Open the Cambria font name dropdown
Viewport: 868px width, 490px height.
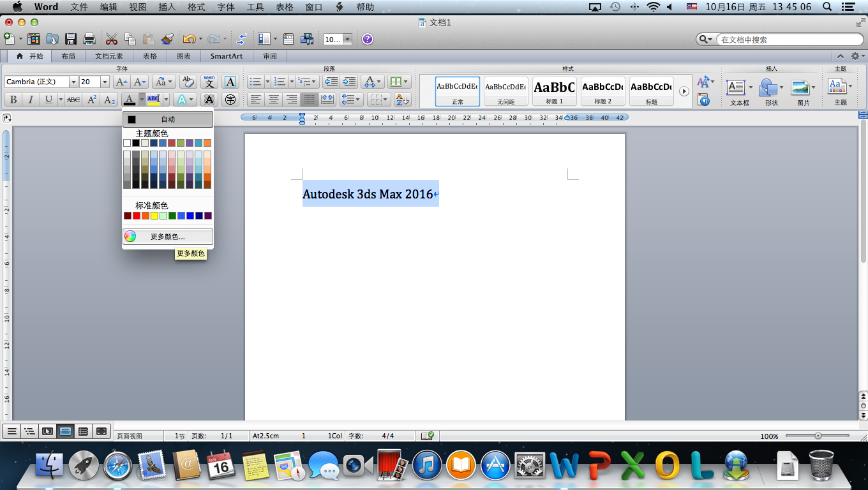(x=73, y=82)
